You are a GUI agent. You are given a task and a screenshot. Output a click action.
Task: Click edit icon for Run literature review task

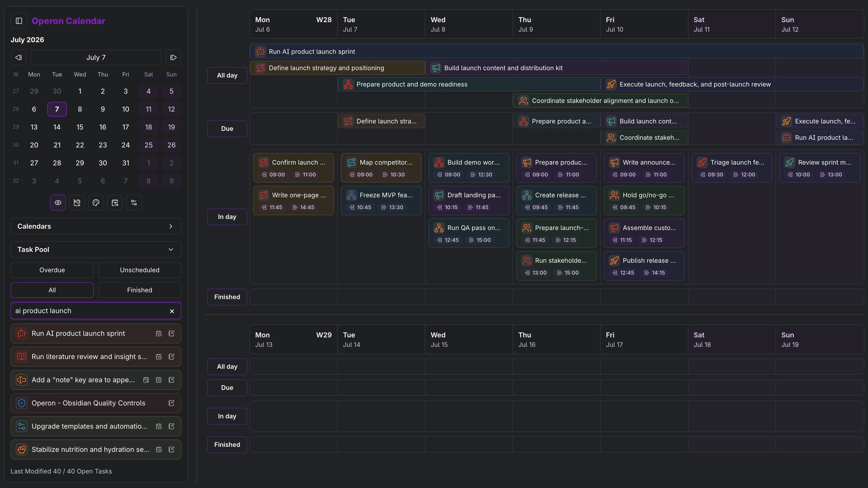coord(171,357)
